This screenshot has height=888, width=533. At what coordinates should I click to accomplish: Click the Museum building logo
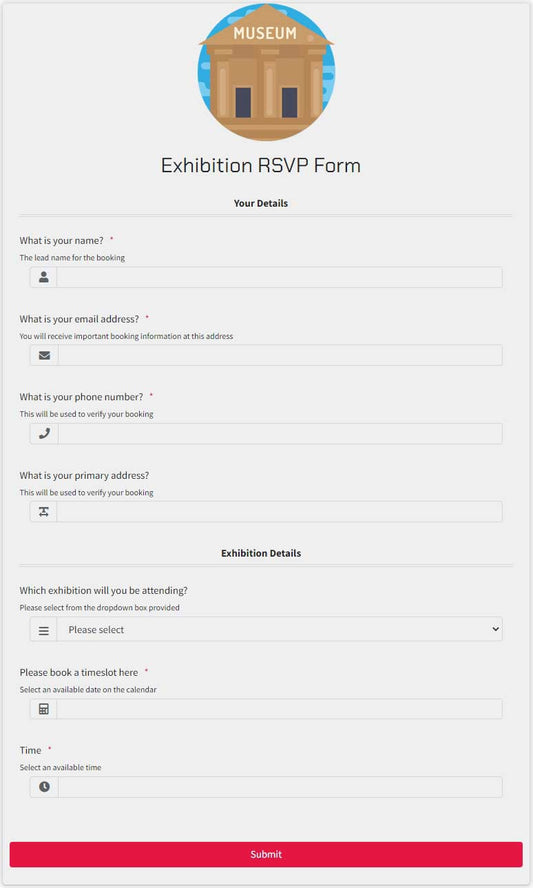pyautogui.click(x=266, y=72)
